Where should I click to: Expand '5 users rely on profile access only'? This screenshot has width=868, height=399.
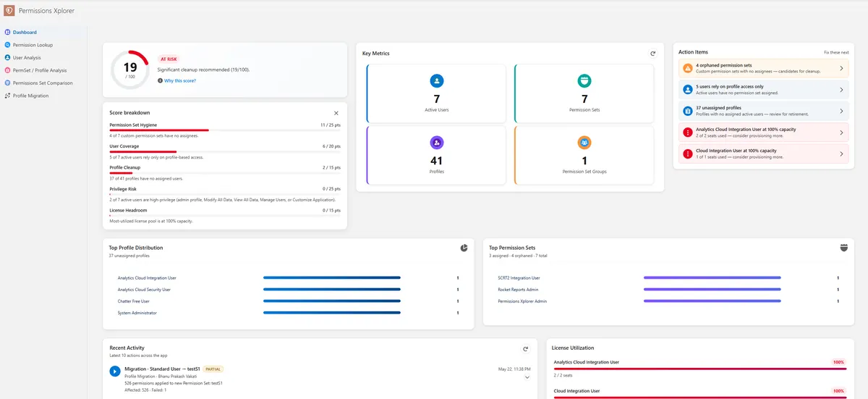coord(841,90)
